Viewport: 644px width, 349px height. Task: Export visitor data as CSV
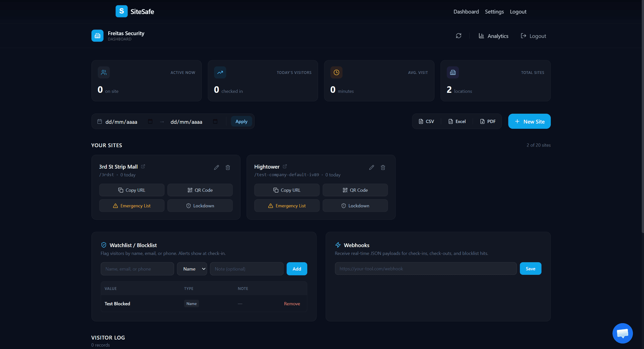[x=426, y=121]
